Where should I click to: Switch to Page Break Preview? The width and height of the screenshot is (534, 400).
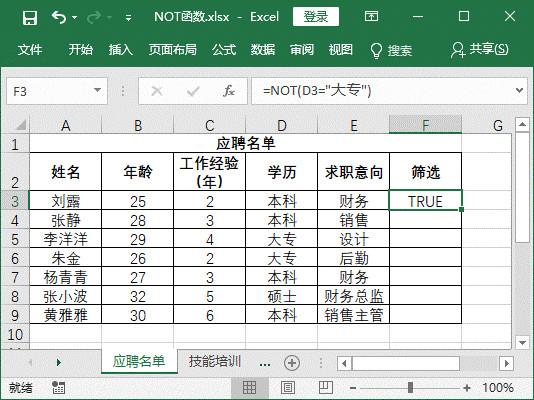326,387
